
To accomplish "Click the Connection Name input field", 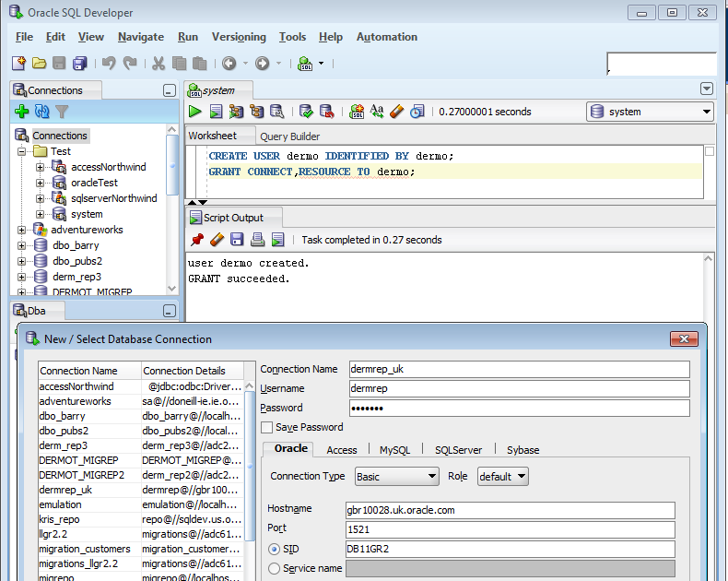I will click(519, 370).
